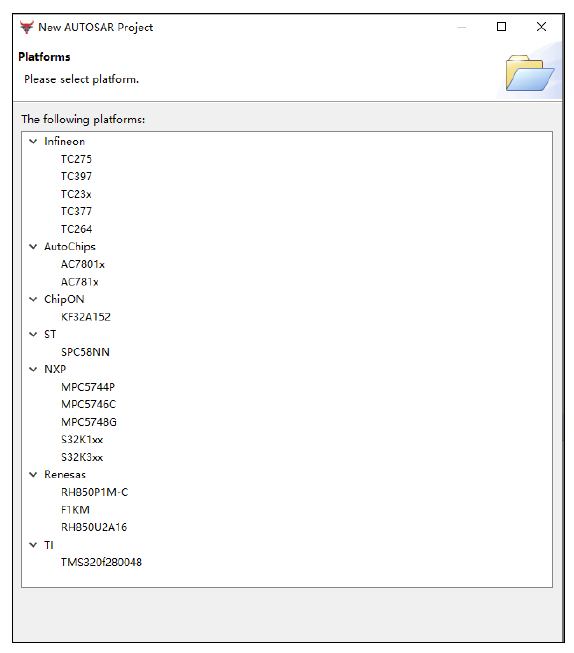Collapse the Infineon platform group
Image resolution: width=574 pixels, height=653 pixels.
[33, 142]
